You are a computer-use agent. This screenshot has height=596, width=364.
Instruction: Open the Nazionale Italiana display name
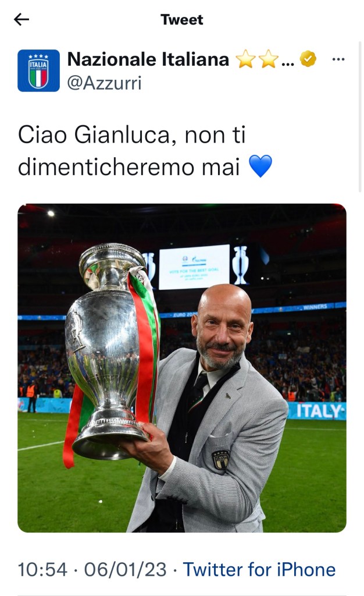click(148, 59)
